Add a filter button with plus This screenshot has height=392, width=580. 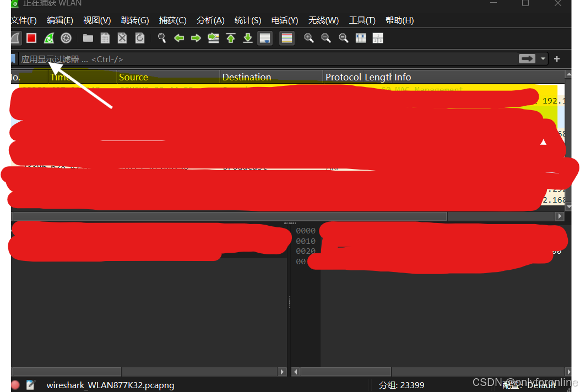tap(557, 59)
